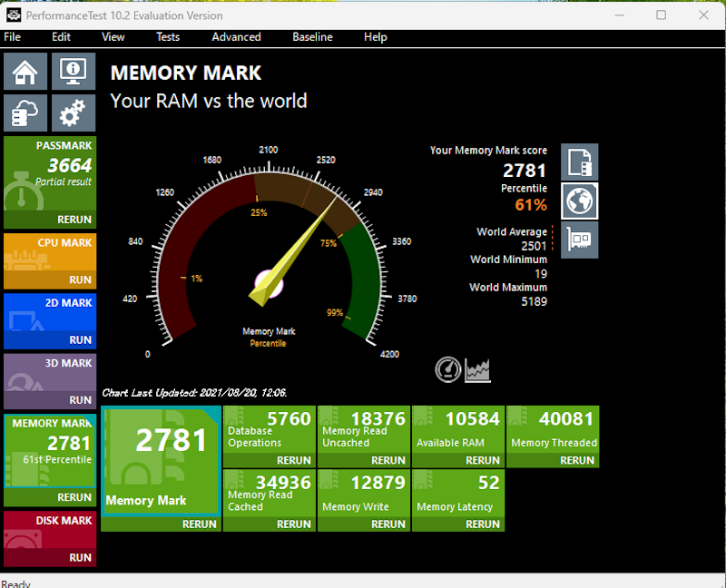Open the Tests menu
Viewport: 726px width, 588px height.
click(168, 37)
